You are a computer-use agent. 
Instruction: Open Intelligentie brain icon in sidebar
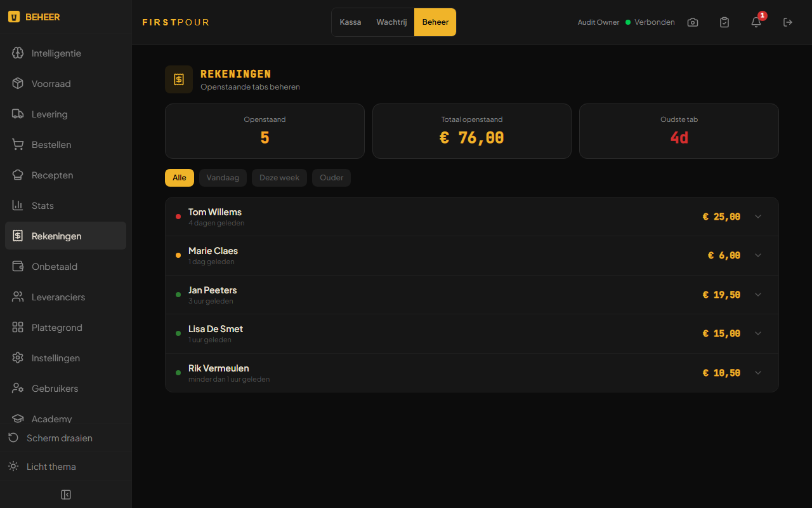pyautogui.click(x=18, y=53)
